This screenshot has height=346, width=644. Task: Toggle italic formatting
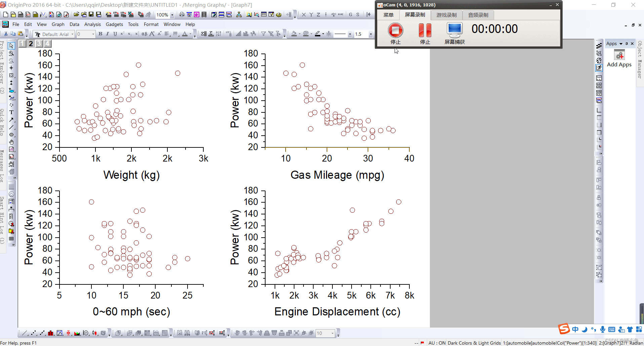click(x=108, y=34)
